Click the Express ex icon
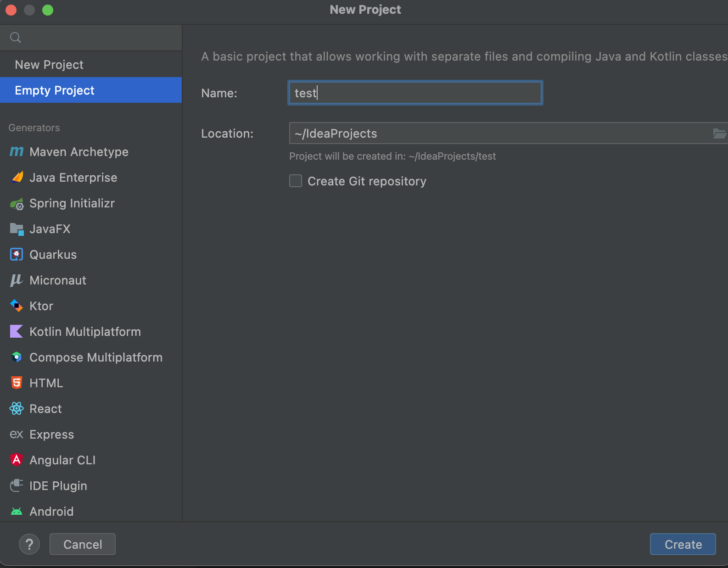This screenshot has width=728, height=568. click(17, 434)
